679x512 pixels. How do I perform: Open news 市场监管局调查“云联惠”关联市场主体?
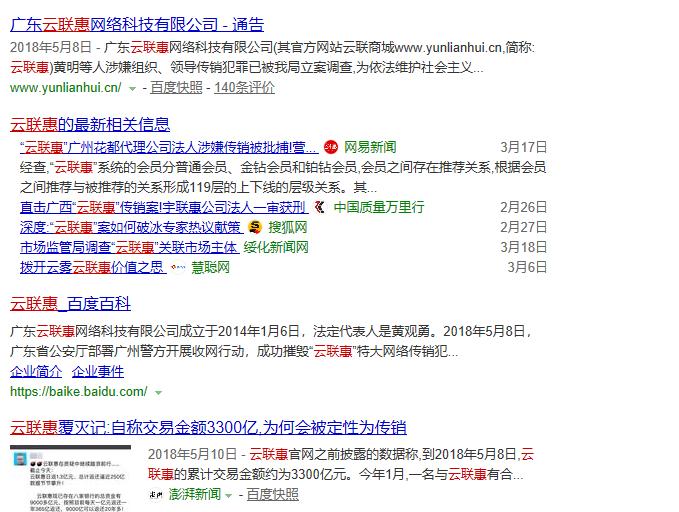pos(129,248)
